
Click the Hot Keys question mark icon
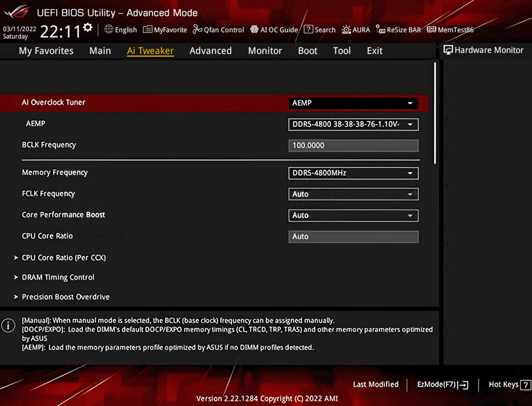[x=525, y=384]
